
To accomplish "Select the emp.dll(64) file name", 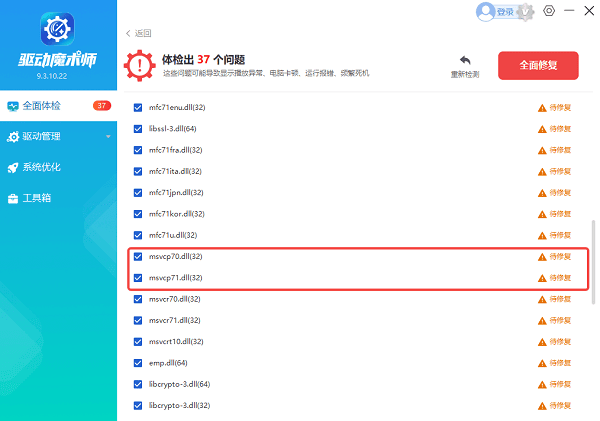I will tap(168, 363).
